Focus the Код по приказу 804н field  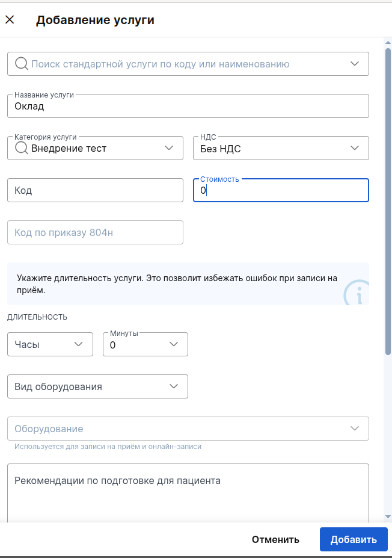pos(95,232)
